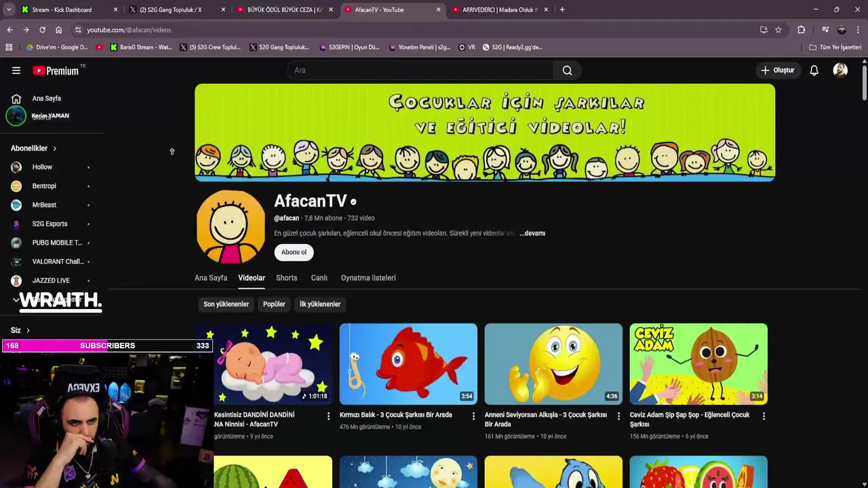The image size is (868, 488).
Task: Open JAZZED LIVE subscription channel
Action: tap(51, 281)
